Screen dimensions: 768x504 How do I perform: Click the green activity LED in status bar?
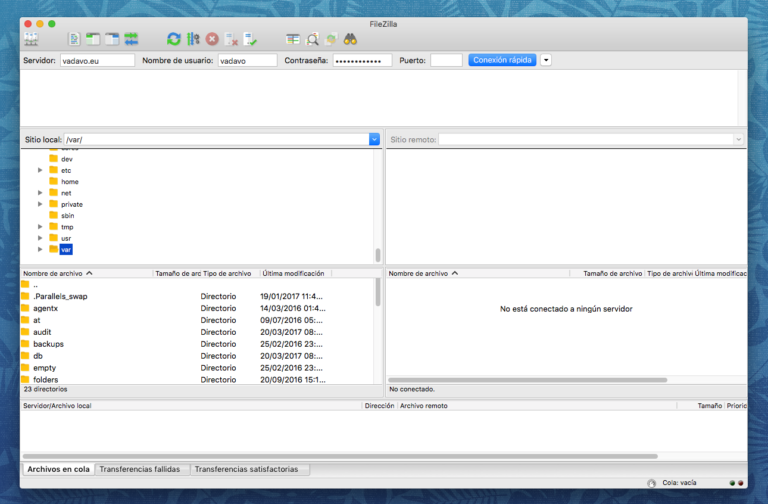click(732, 483)
